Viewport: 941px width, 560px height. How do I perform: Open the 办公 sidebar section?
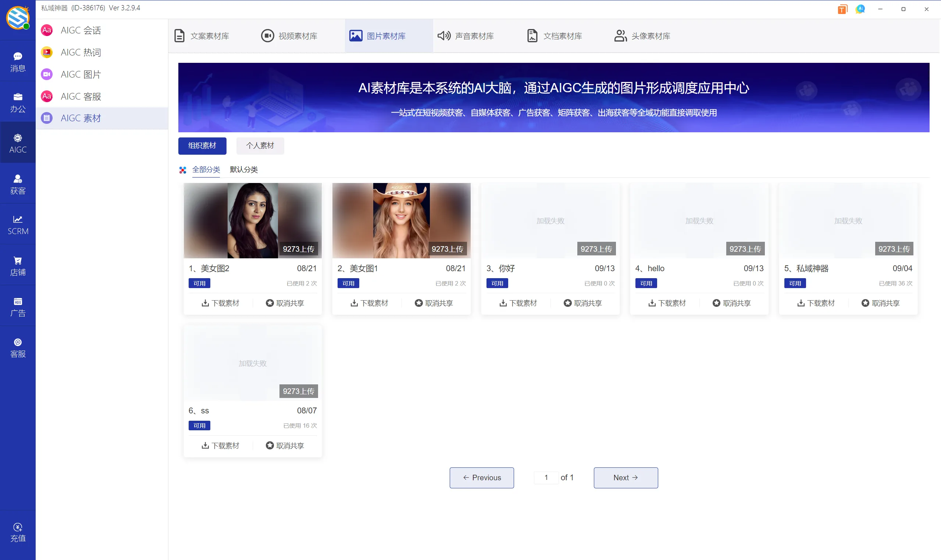coord(18,102)
